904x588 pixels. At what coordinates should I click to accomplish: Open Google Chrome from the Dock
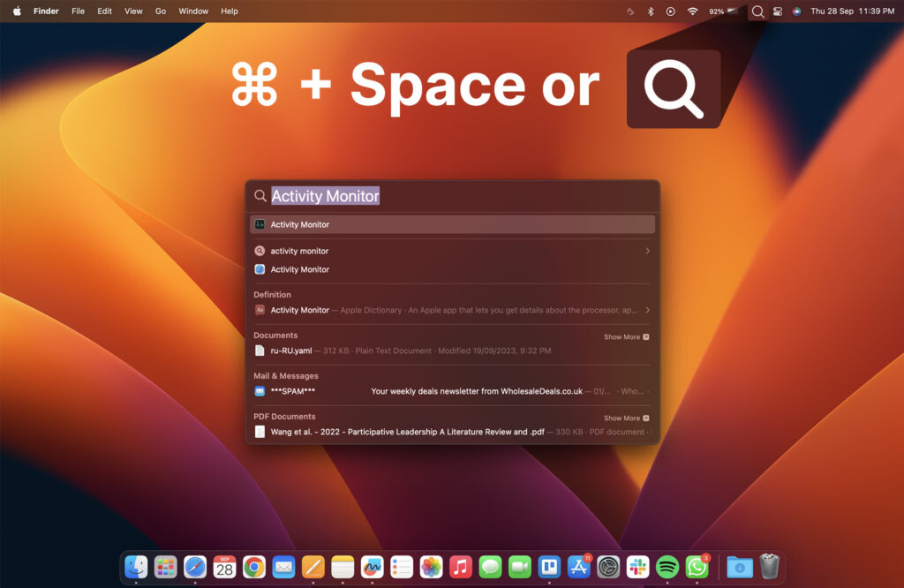[x=252, y=569]
